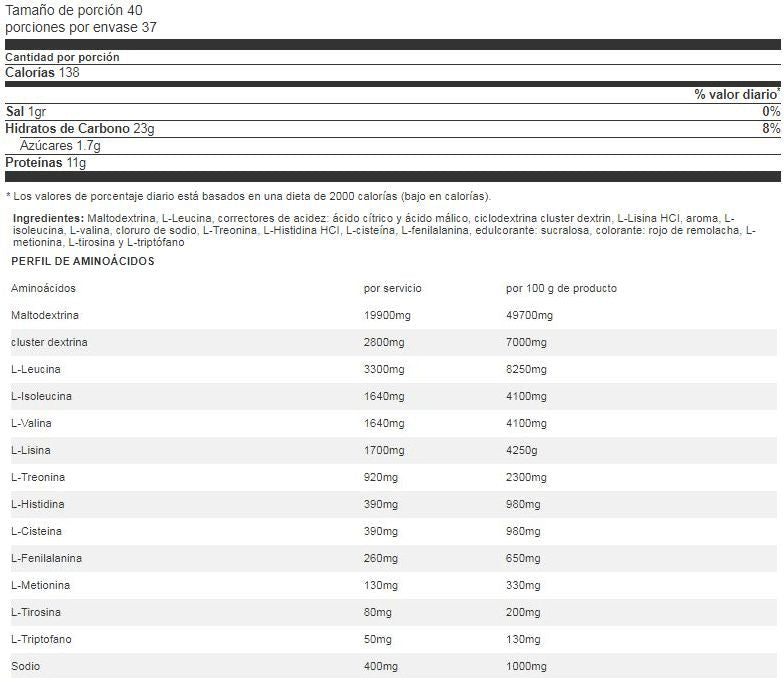The image size is (784, 678).
Task: Click the 'Azúcares 1.7g' row
Action: point(60,146)
